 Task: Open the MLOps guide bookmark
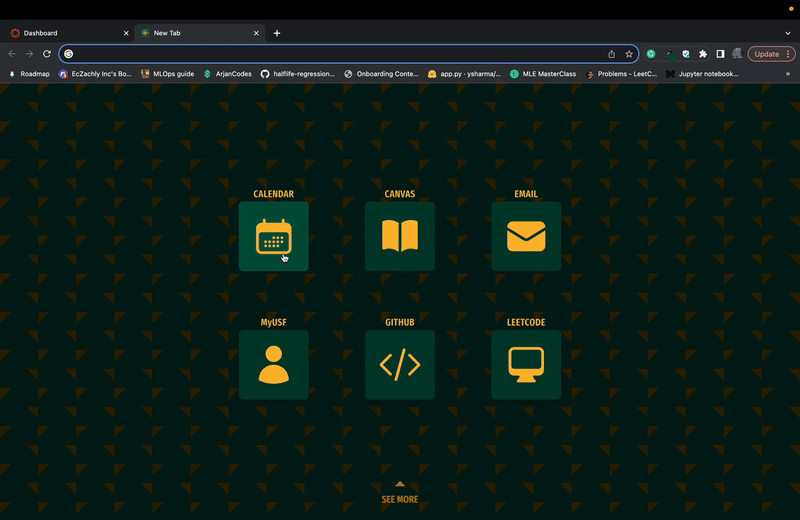(x=167, y=74)
